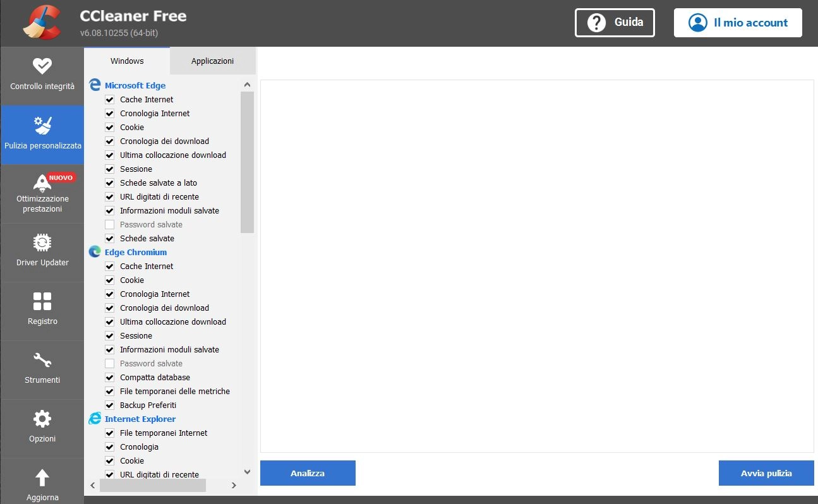Viewport: 818px width, 504px height.
Task: Click the vertical scrollbar thumb of the list
Action: pyautogui.click(x=247, y=162)
